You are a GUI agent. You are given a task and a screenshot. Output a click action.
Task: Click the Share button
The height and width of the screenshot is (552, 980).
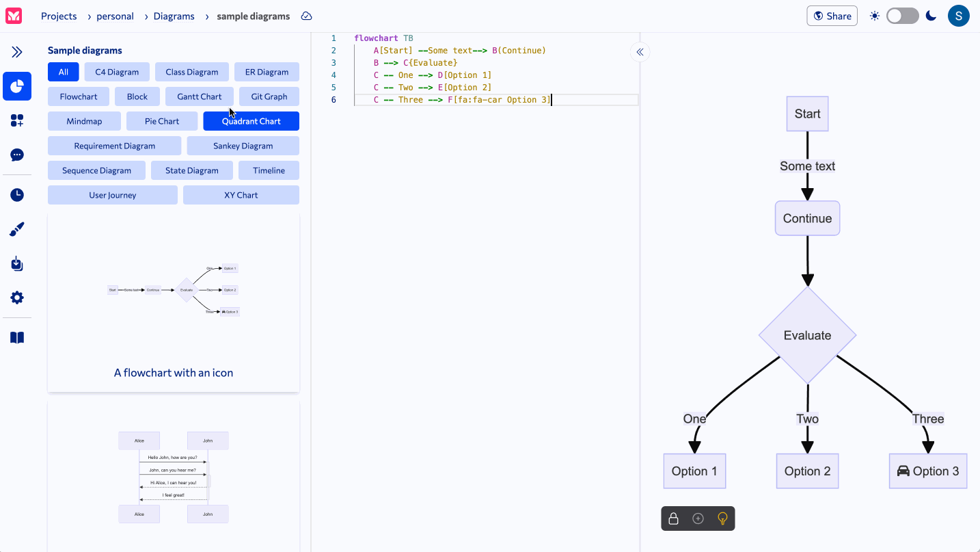[x=832, y=16]
